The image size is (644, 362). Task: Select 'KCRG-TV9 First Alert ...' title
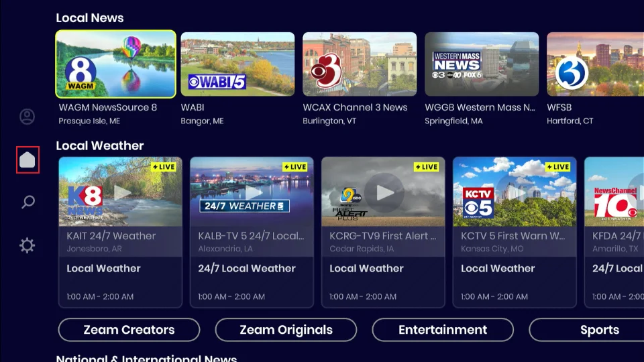point(383,236)
